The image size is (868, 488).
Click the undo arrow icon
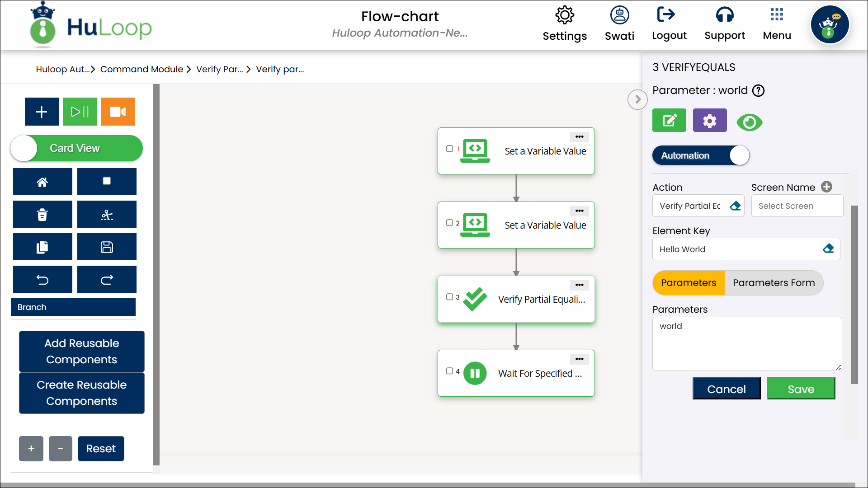42,280
